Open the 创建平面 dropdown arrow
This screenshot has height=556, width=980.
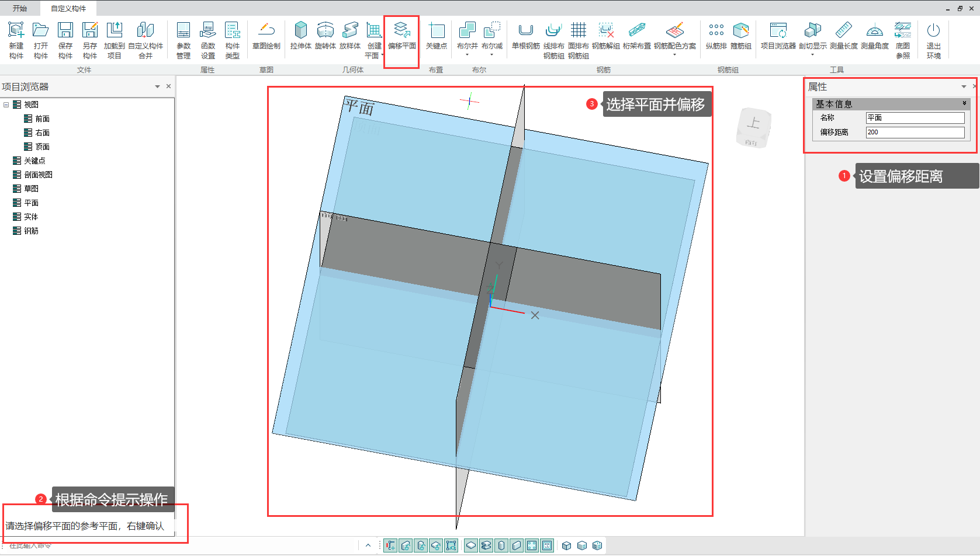382,55
